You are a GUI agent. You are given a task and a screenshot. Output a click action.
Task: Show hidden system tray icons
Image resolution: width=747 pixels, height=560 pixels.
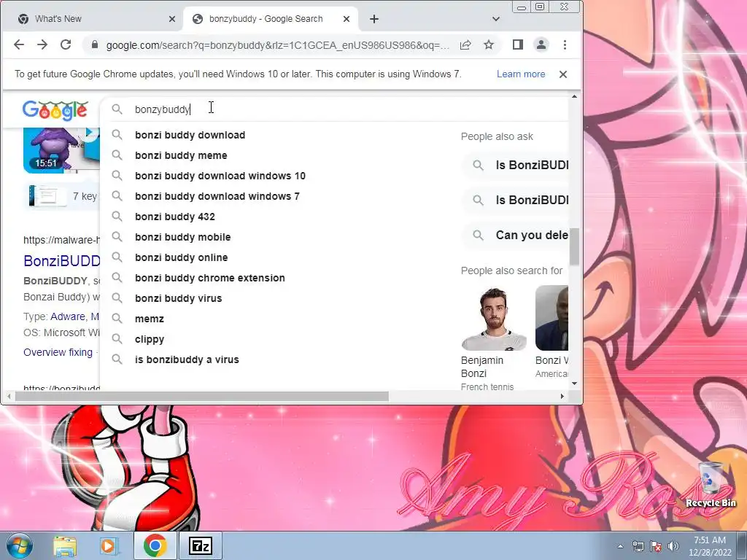(620, 547)
